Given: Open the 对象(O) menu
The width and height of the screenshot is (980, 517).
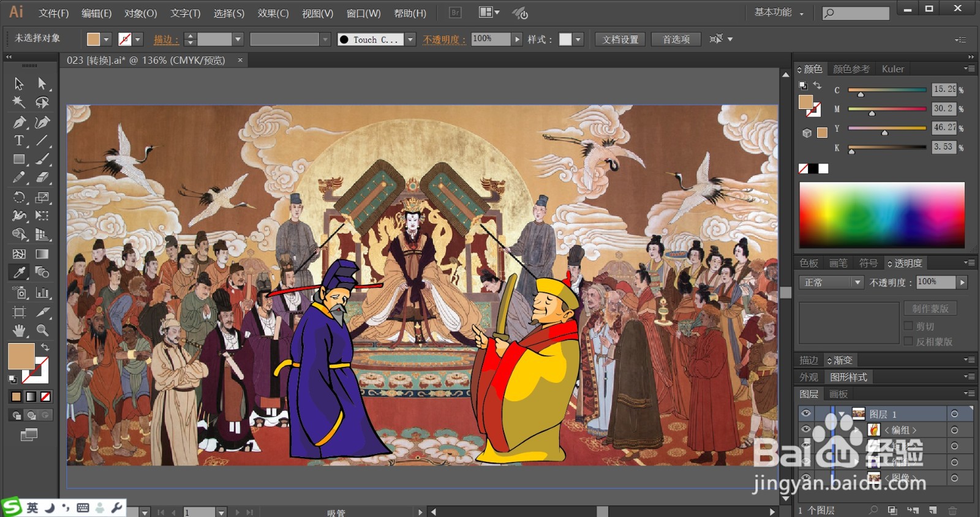Looking at the screenshot, I should [x=140, y=13].
